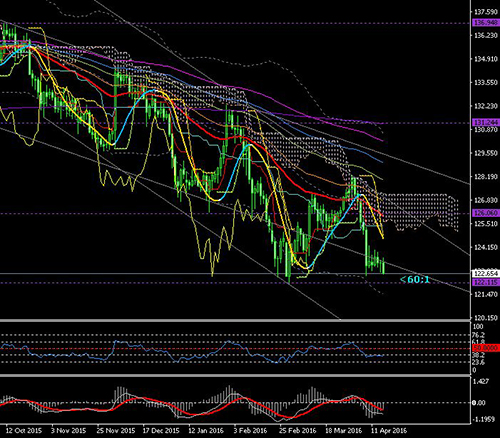Click the 11 Apr 2016 date label

pyautogui.click(x=389, y=430)
